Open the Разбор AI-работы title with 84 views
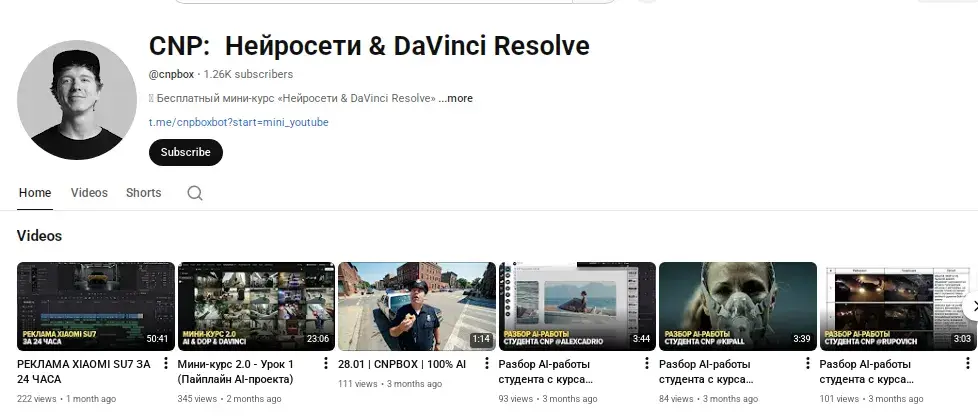Screen dimensions: 978x418 [x=705, y=371]
